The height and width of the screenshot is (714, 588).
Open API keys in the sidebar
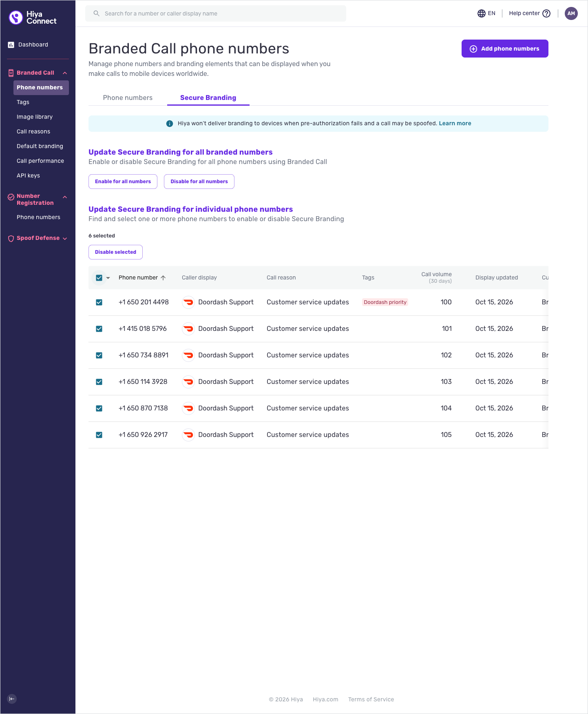point(29,175)
